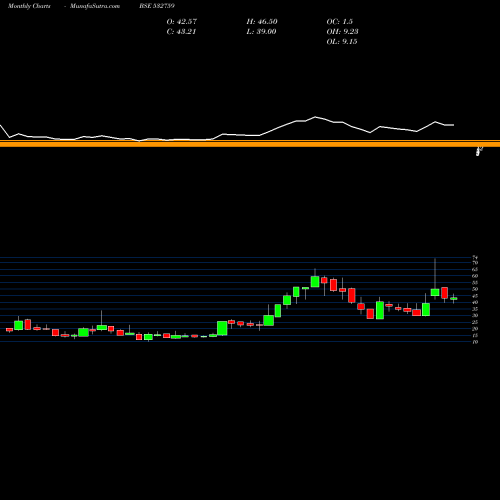Click the price axis label '30'

(475, 316)
